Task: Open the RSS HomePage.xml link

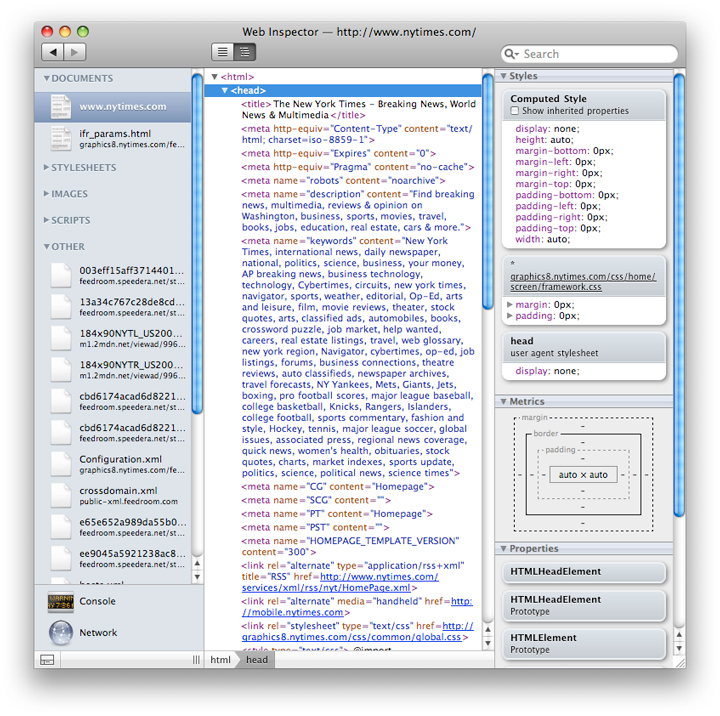Action: click(340, 582)
